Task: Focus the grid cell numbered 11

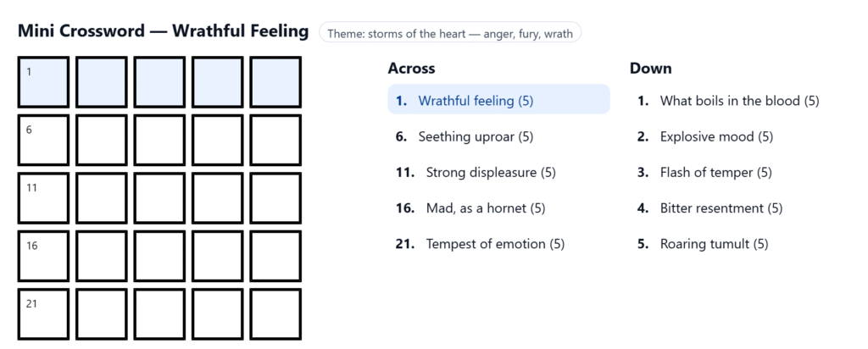Action: (44, 198)
